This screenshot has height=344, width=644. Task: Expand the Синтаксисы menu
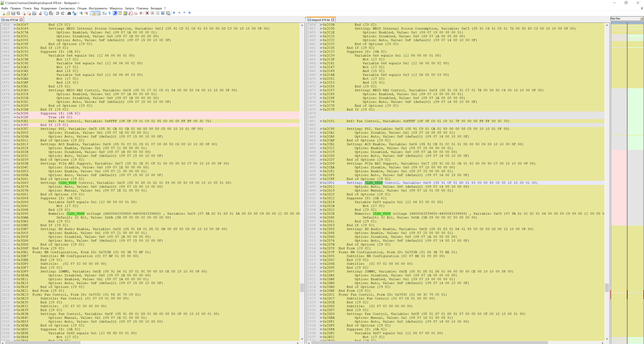[67, 8]
